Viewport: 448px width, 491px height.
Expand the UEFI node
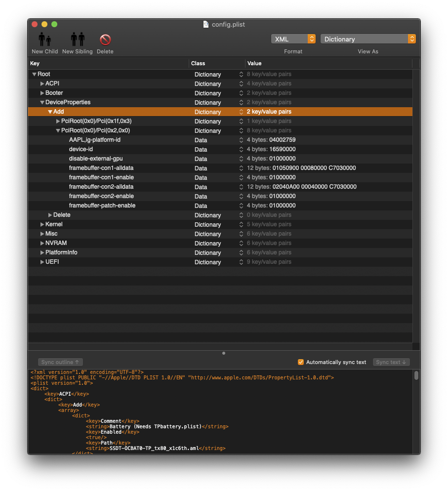tap(42, 262)
